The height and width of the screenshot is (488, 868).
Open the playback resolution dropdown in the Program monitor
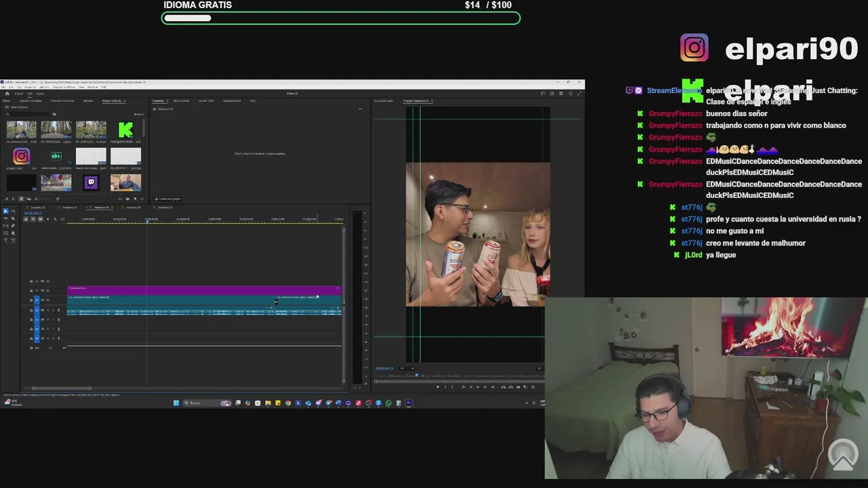coord(539,368)
